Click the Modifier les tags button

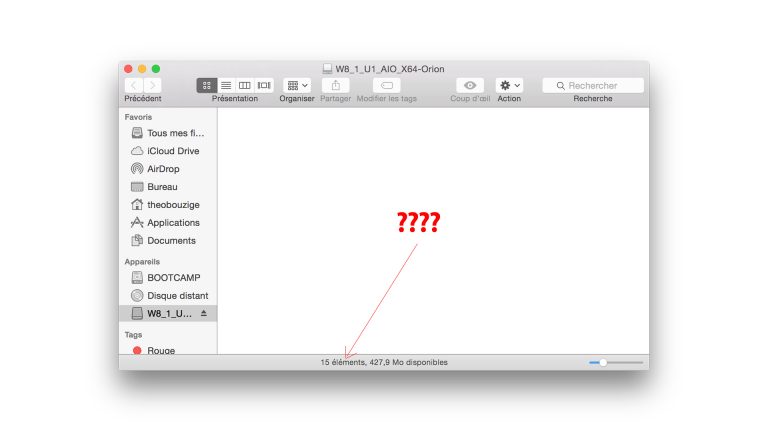tap(386, 85)
